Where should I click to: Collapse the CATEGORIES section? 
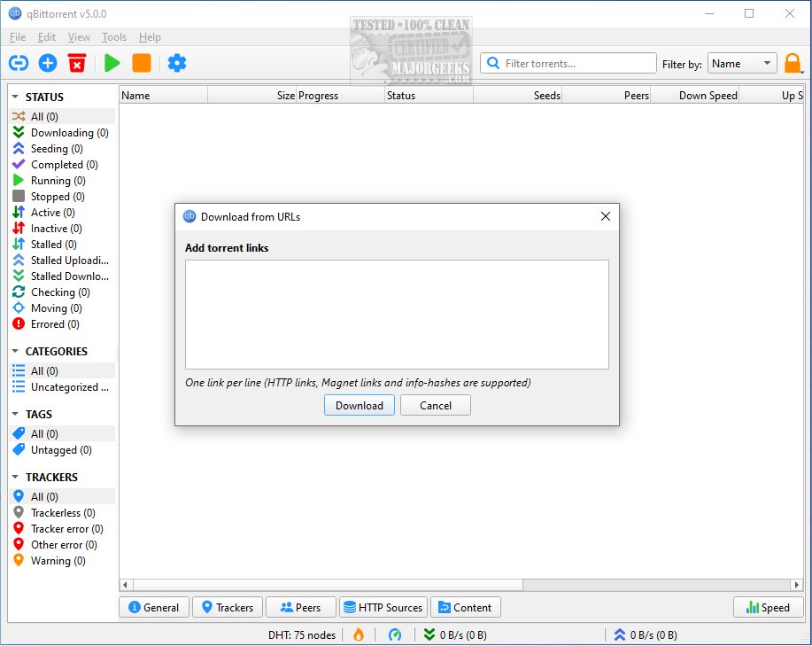pos(15,351)
